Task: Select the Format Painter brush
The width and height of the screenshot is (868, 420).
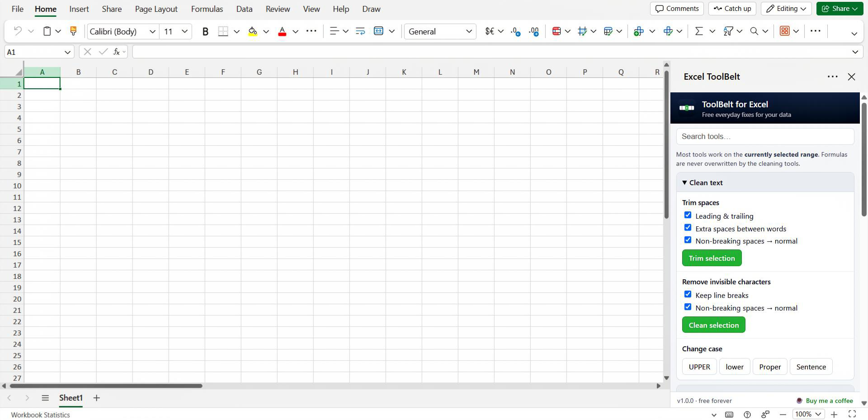Action: (x=73, y=31)
